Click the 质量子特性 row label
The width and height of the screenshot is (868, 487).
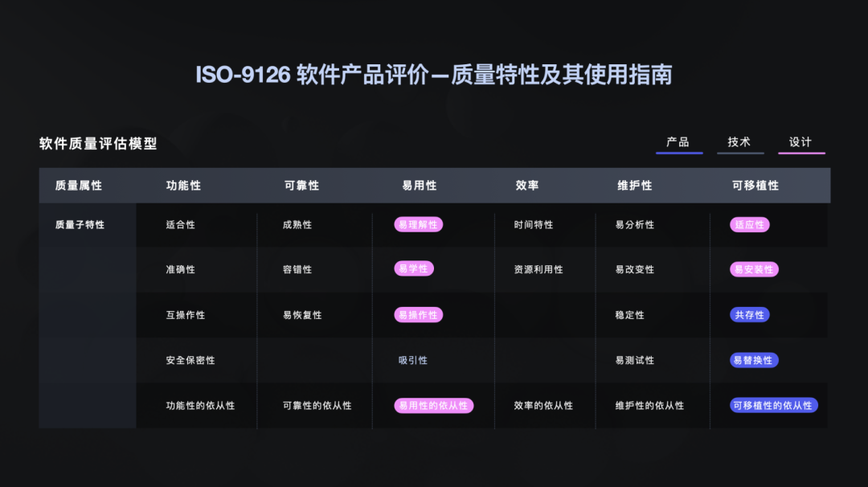[80, 225]
